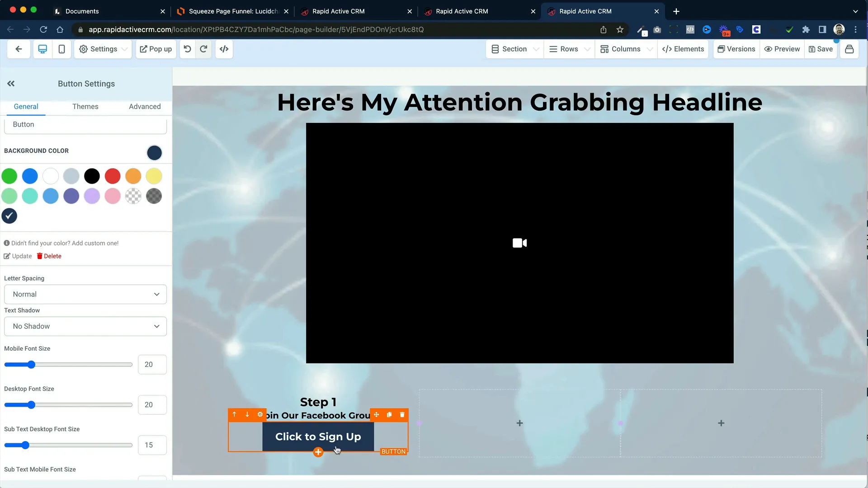Switch to Squeeze Page Funnel Lucidchart tab
868x488 pixels.
[x=233, y=11]
